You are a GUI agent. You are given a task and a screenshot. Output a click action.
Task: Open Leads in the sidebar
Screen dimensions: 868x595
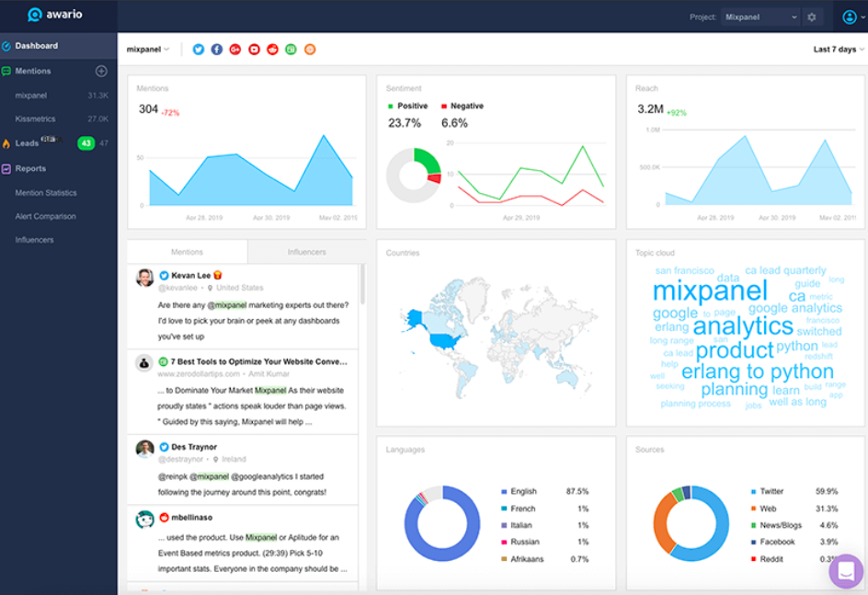(28, 143)
